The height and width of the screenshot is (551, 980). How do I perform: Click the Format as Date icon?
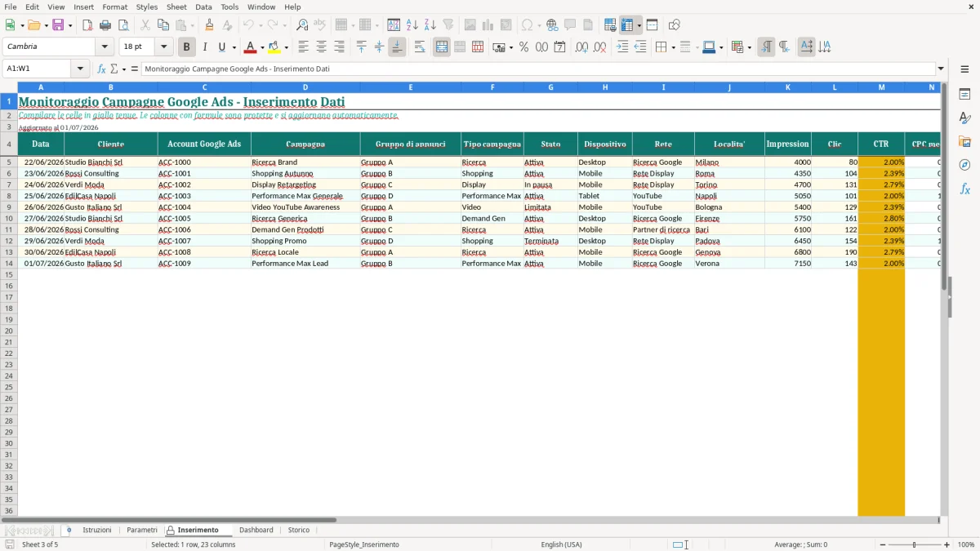[559, 47]
